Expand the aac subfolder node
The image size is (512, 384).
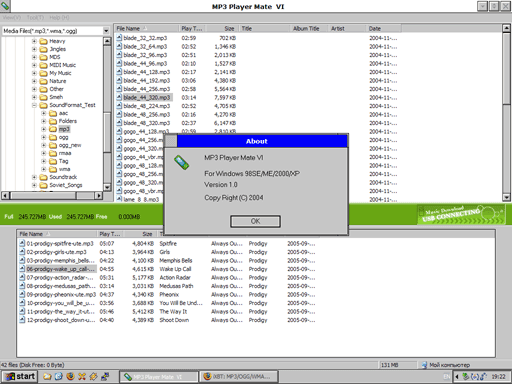click(x=44, y=113)
